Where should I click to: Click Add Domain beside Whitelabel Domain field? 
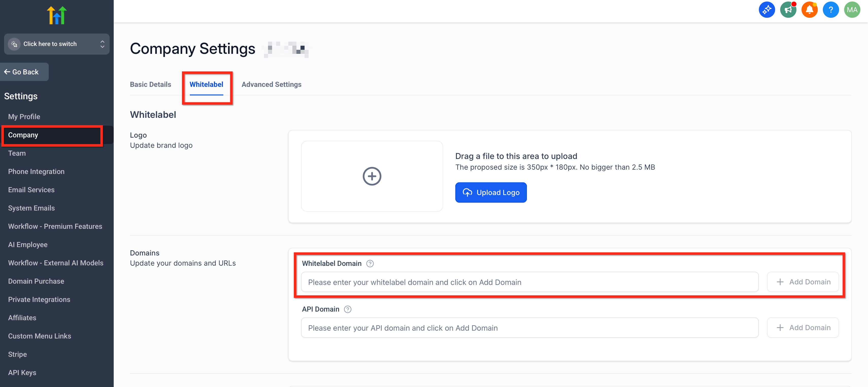point(803,282)
